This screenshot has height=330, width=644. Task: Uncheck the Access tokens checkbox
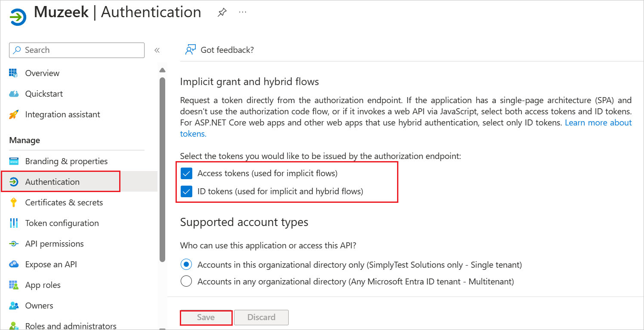click(x=186, y=174)
